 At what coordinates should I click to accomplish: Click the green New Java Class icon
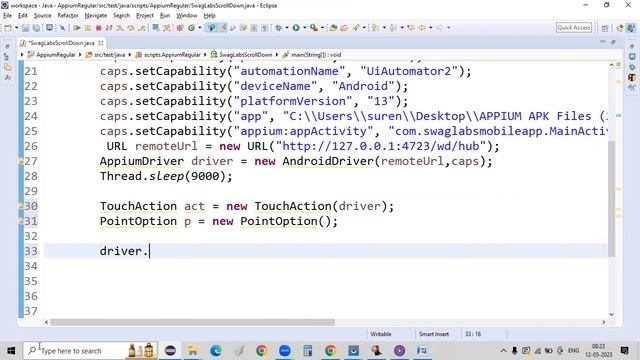click(191, 28)
